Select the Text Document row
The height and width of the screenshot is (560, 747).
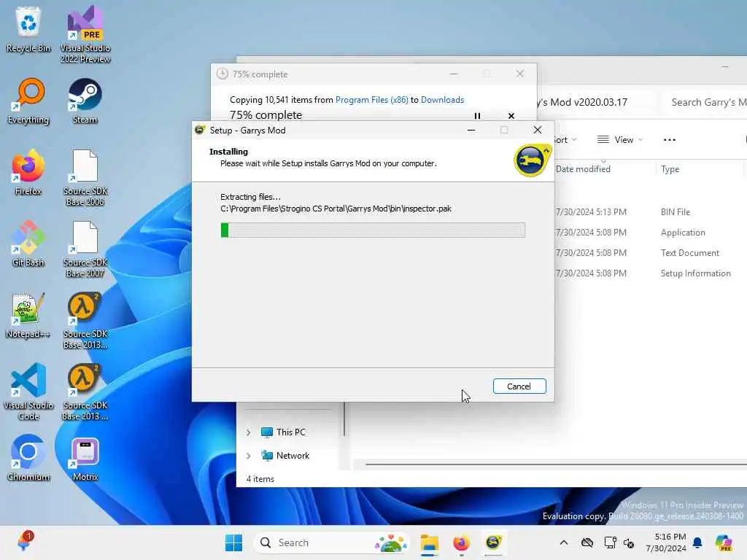coord(650,253)
